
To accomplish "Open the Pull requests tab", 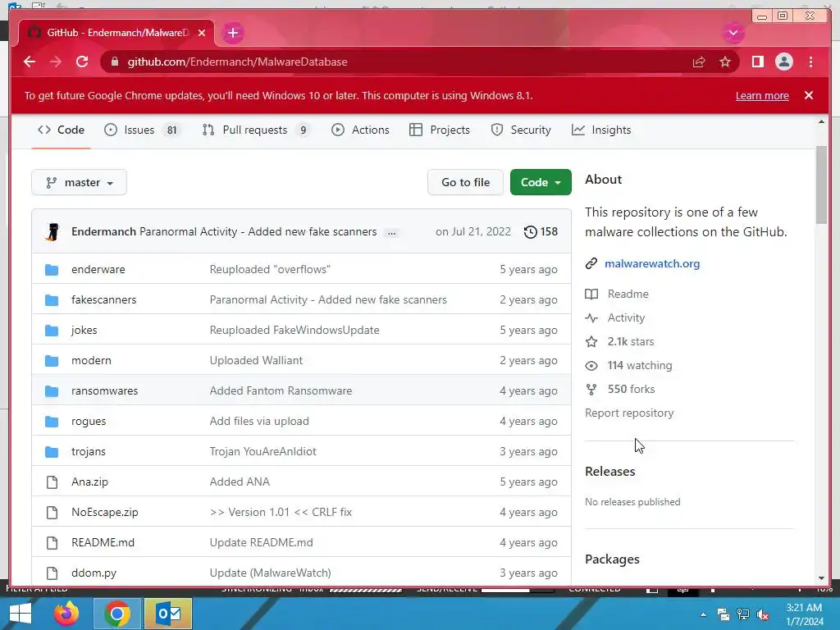I will (256, 130).
